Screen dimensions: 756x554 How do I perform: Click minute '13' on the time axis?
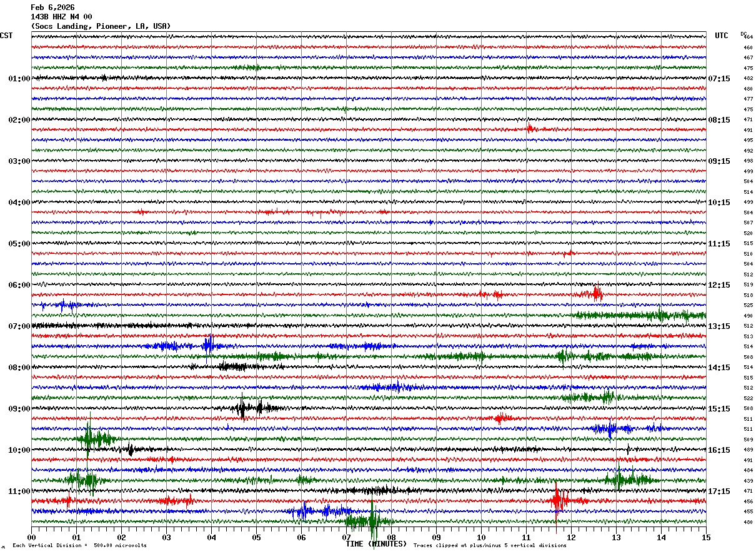pyautogui.click(x=616, y=538)
